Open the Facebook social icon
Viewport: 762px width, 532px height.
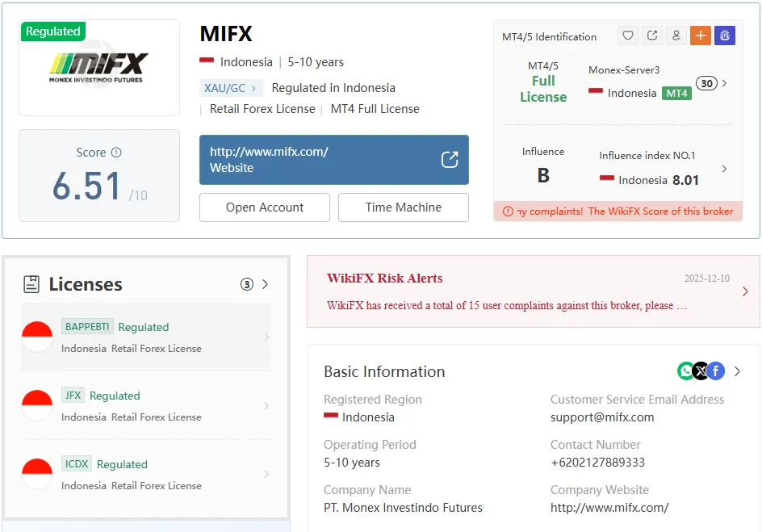716,371
